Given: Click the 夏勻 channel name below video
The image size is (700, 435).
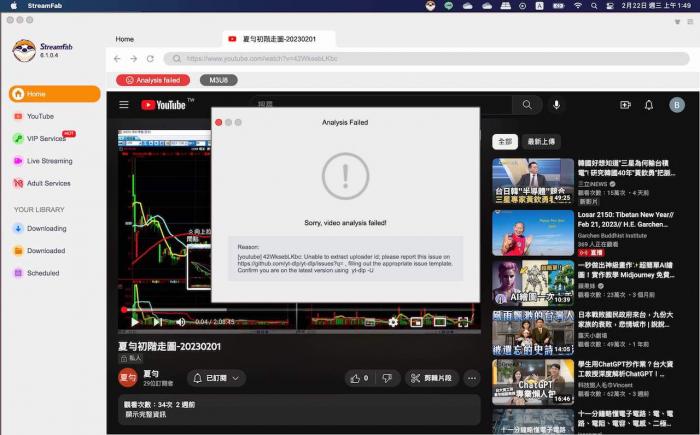Looking at the screenshot, I should pos(151,373).
